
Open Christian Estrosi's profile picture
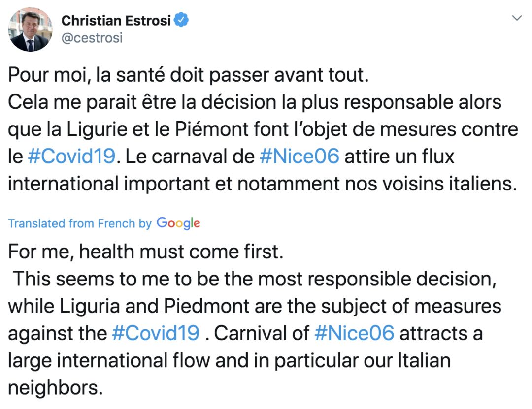pyautogui.click(x=30, y=30)
